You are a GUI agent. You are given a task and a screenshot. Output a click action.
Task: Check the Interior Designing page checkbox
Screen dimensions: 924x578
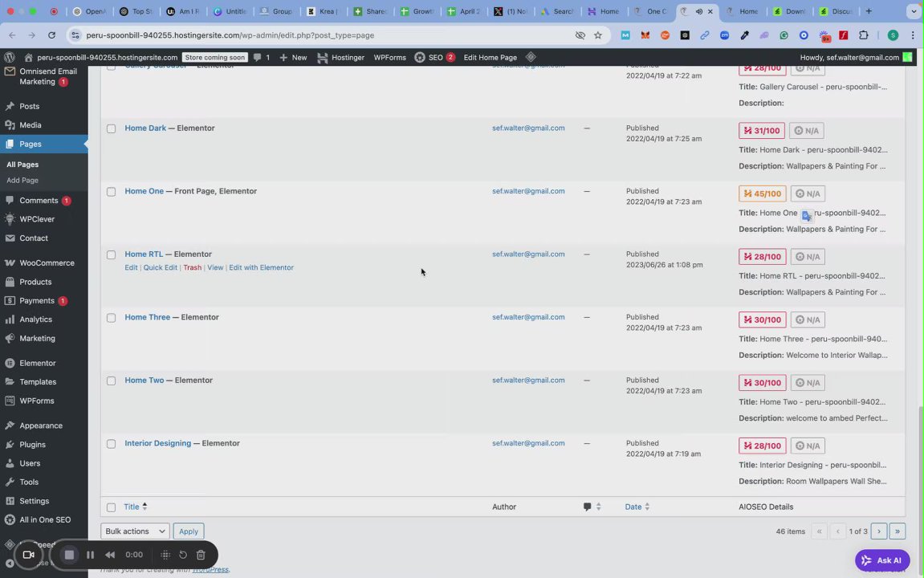[111, 444]
